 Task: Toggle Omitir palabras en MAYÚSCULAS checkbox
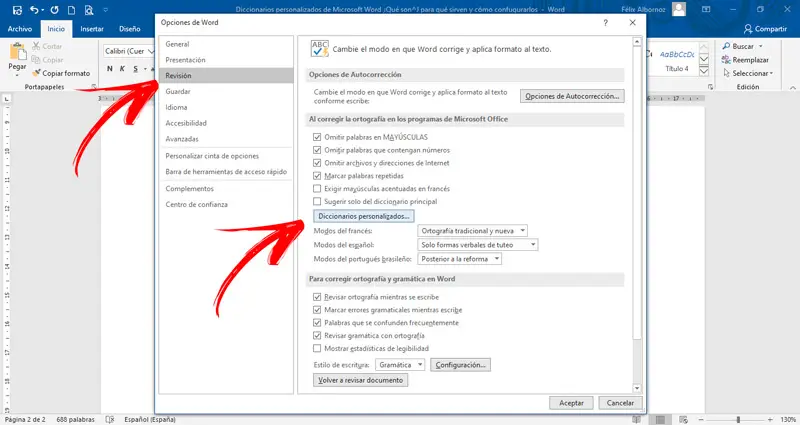tap(317, 137)
